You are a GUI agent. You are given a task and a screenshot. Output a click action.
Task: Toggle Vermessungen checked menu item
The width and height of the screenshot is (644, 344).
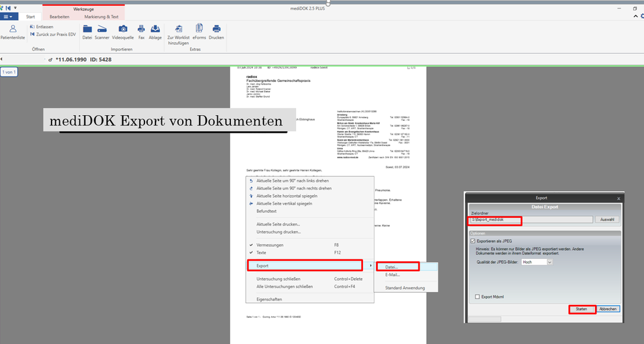coord(310,245)
